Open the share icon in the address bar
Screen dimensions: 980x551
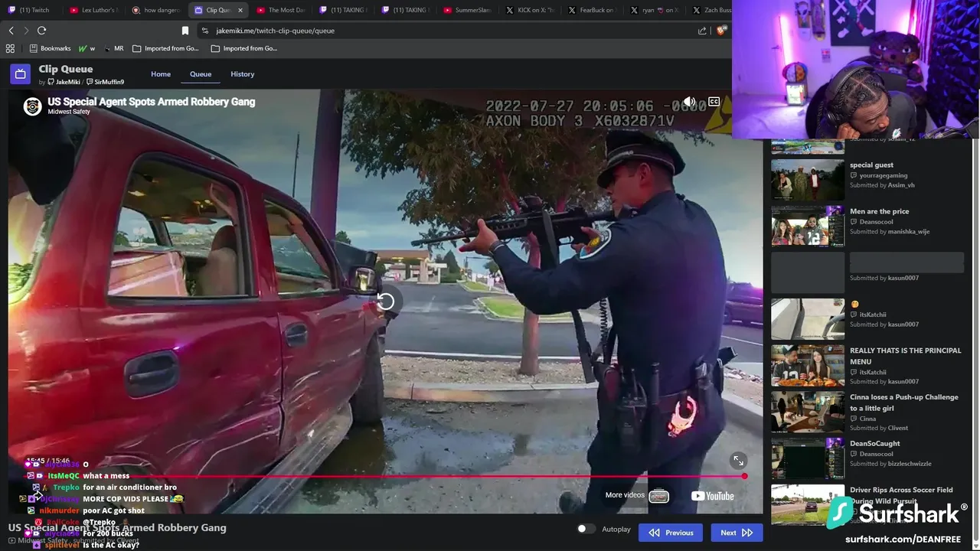702,31
